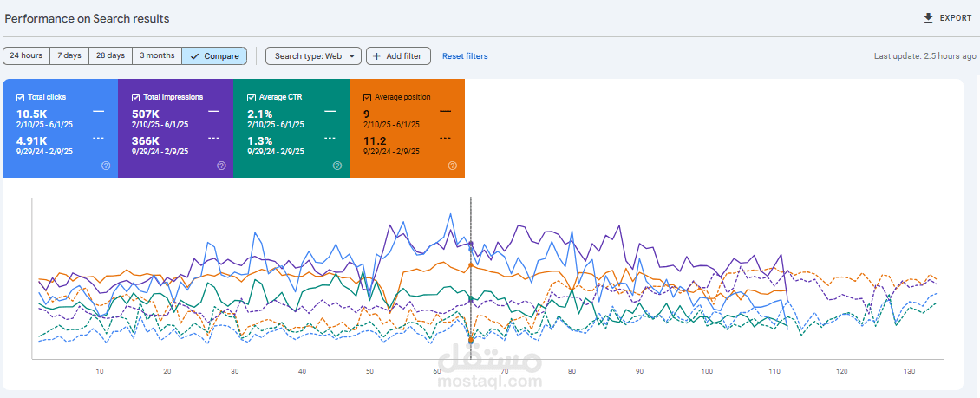Click the x-axis label 130
Screen dimensions: 980x398
910,371
